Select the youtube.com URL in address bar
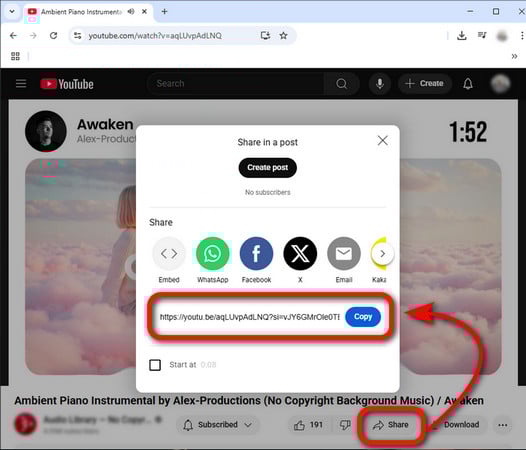The width and height of the screenshot is (526, 450). [155, 36]
